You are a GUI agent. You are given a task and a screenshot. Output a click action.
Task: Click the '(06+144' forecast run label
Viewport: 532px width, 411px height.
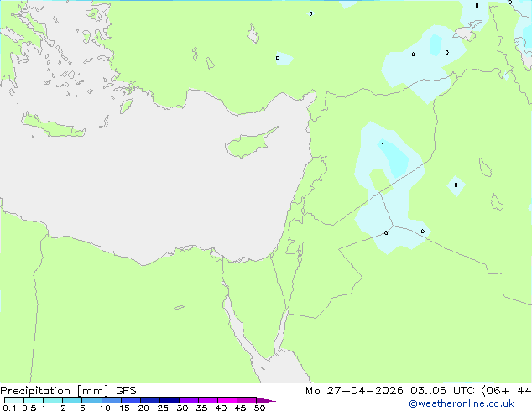[x=506, y=391]
